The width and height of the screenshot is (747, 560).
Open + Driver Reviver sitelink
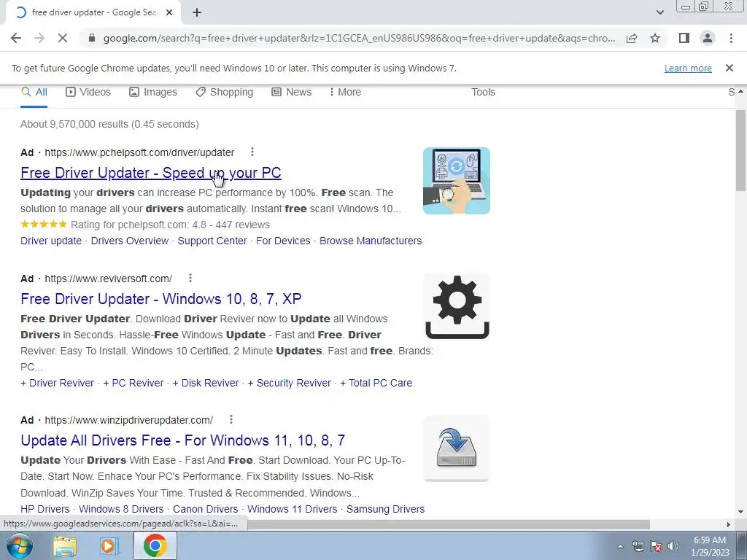[x=57, y=383]
